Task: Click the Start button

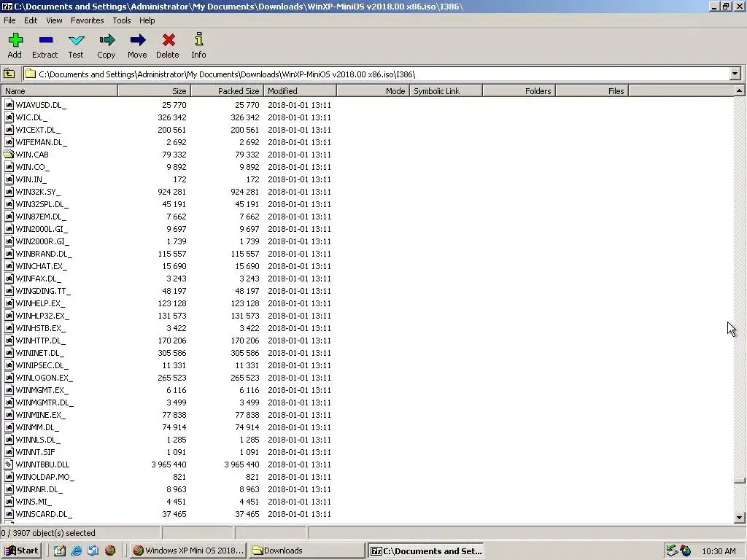Action: pos(21,551)
